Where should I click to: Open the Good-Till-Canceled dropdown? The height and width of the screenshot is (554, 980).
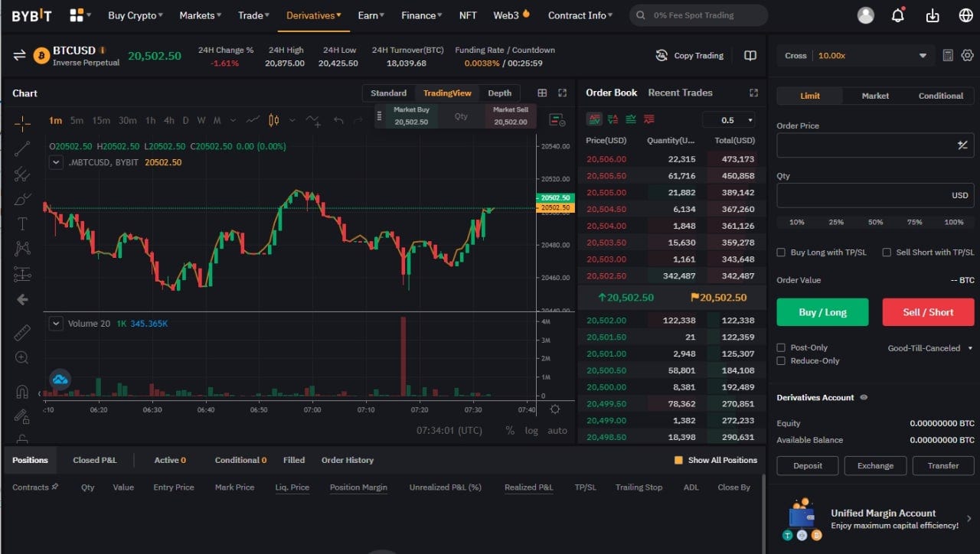929,348
